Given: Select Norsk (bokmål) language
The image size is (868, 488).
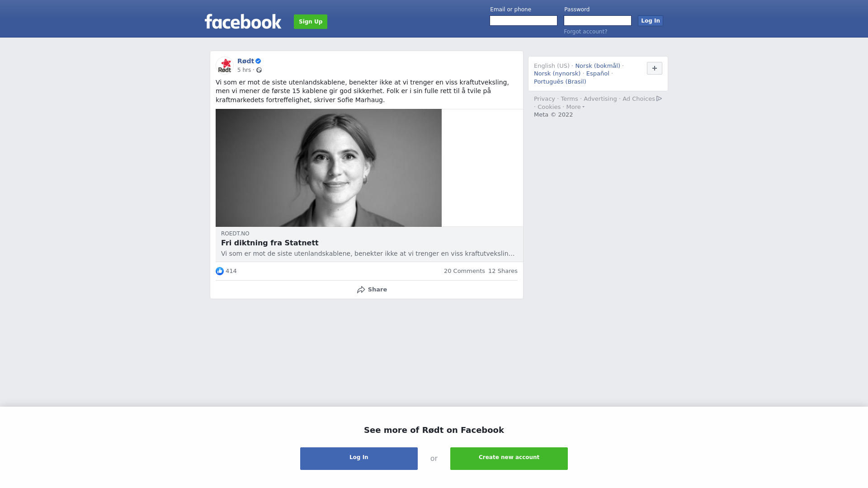Looking at the screenshot, I should (598, 66).
